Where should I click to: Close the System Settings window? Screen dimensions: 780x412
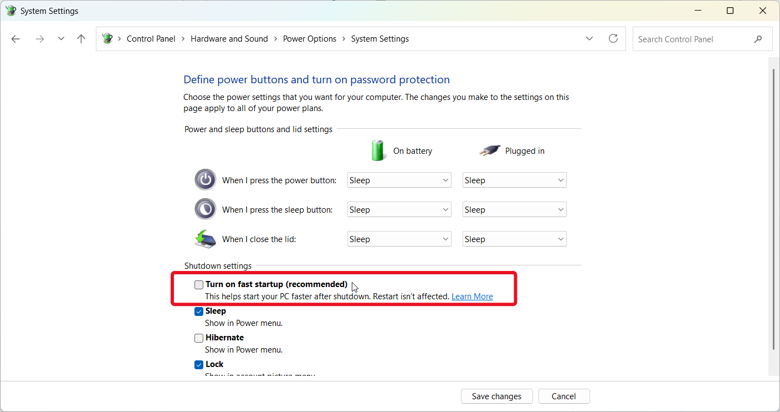[763, 10]
